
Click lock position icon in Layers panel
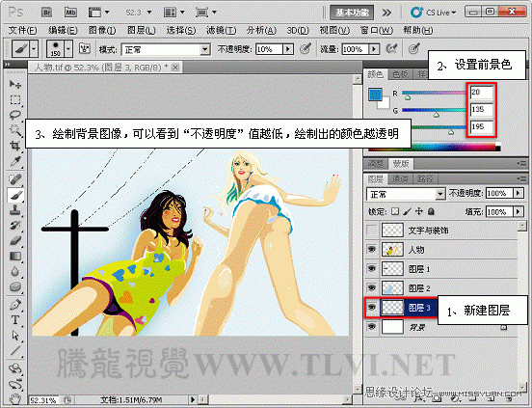[419, 211]
